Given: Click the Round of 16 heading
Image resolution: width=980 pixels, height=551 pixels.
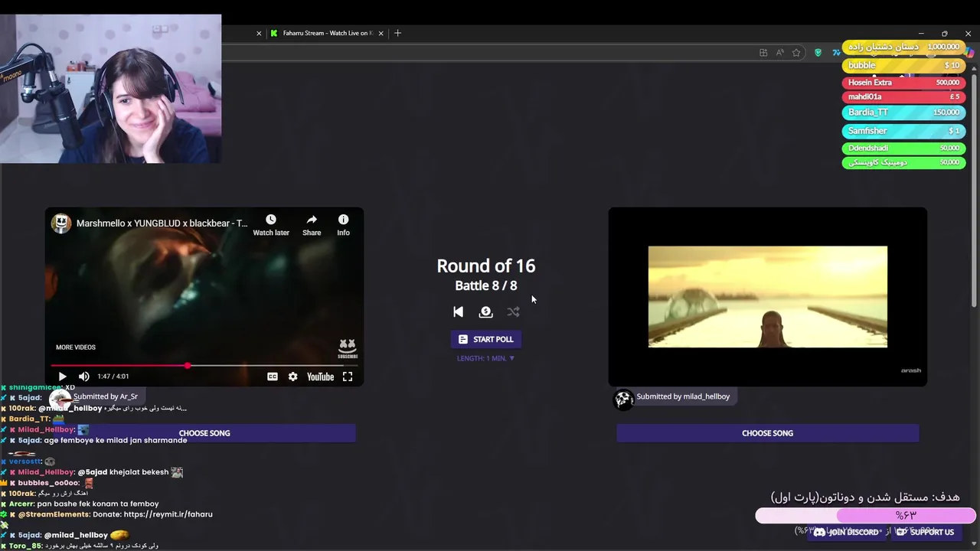Looking at the screenshot, I should pyautogui.click(x=486, y=266).
